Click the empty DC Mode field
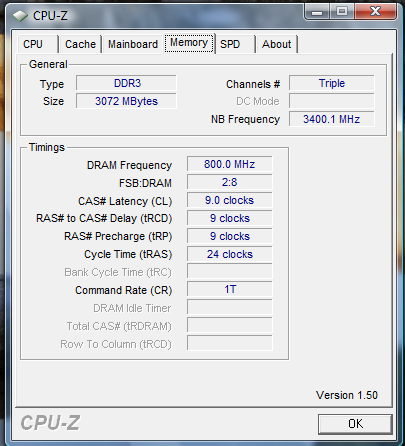 tap(332, 101)
